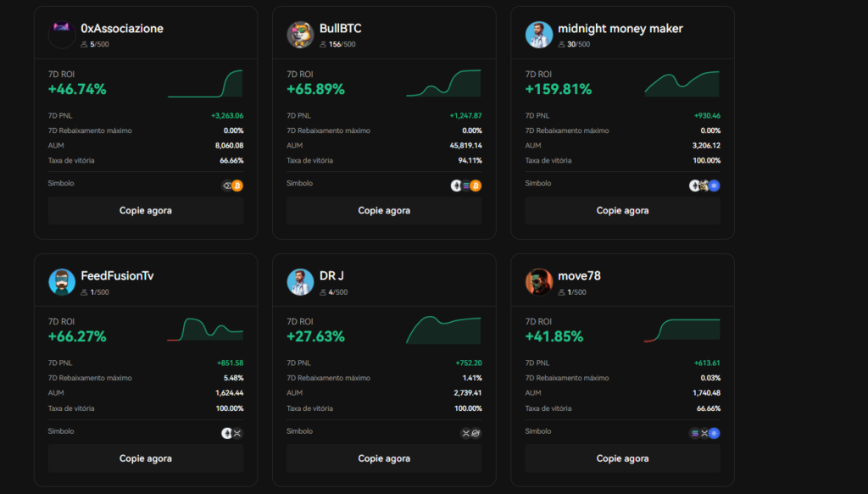Screen dimensions: 868x494
Task: Click the move78 trader avatar
Action: [x=538, y=282]
